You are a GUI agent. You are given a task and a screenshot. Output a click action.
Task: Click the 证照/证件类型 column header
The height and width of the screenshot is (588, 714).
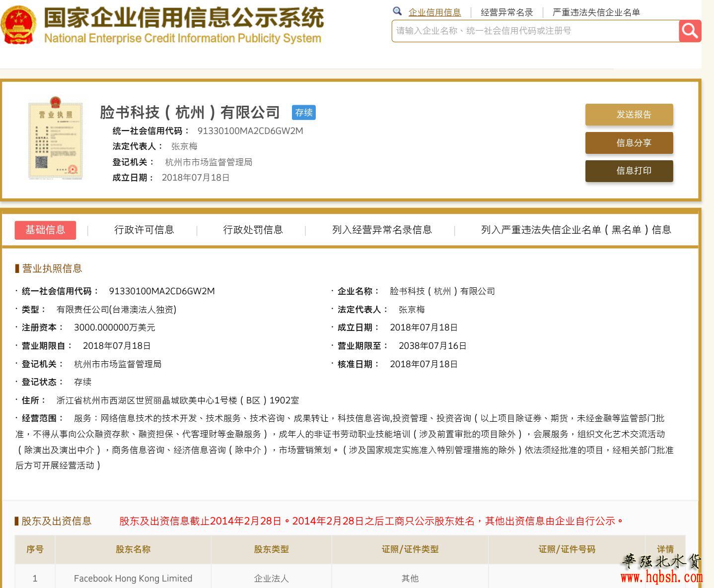(x=410, y=549)
